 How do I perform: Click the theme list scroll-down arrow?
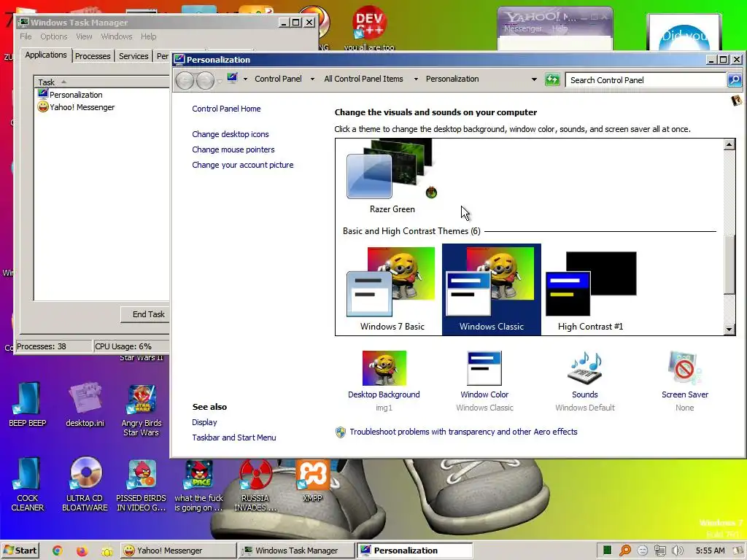click(x=729, y=329)
